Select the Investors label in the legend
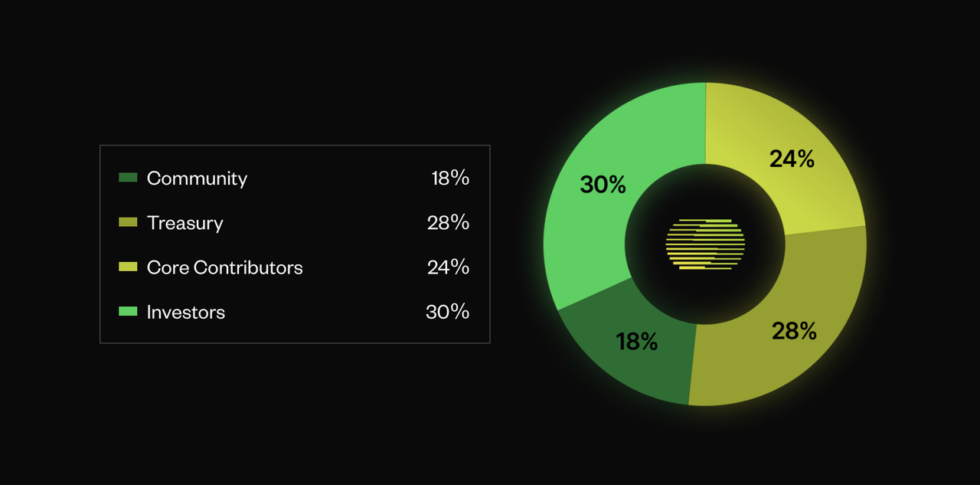 [186, 312]
